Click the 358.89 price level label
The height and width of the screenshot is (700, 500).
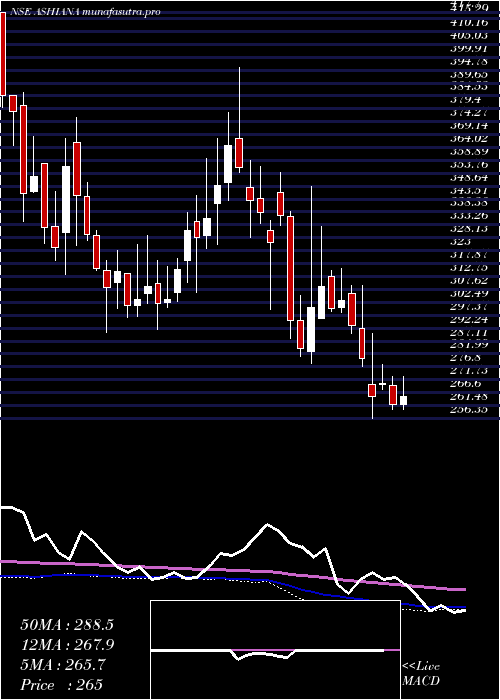[x=471, y=151]
